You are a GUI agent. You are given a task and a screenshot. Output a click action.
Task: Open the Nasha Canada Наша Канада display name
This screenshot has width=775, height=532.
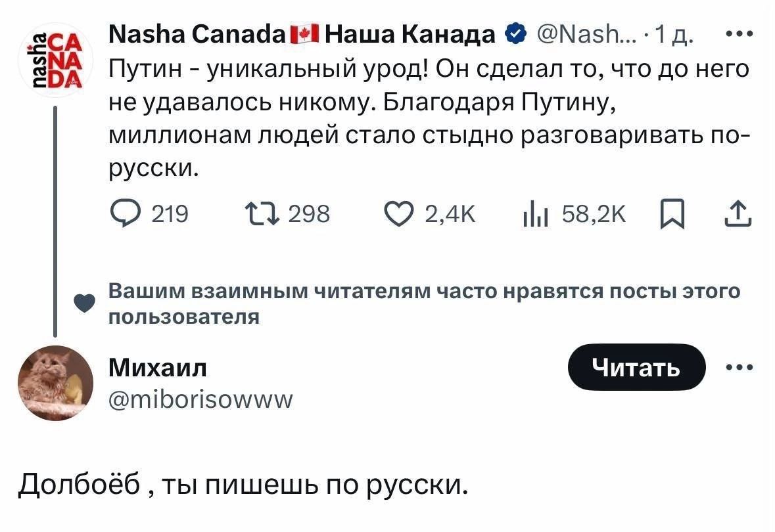point(302,34)
